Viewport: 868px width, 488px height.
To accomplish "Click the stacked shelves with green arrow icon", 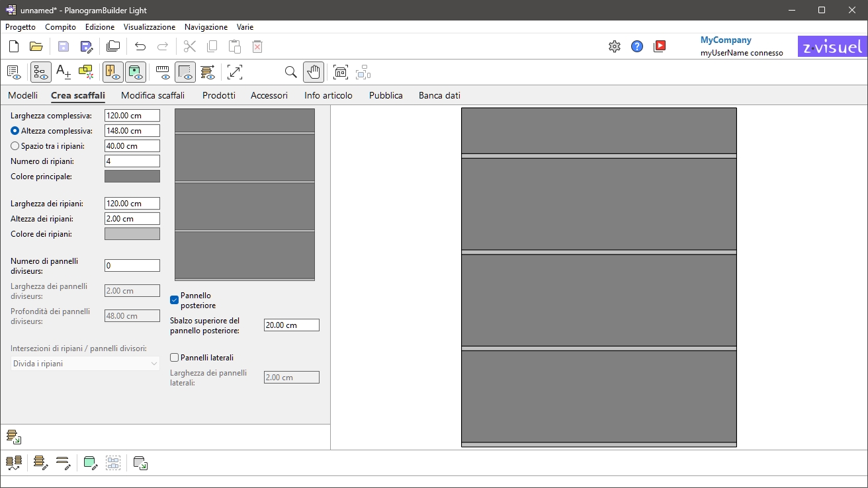I will (x=14, y=436).
